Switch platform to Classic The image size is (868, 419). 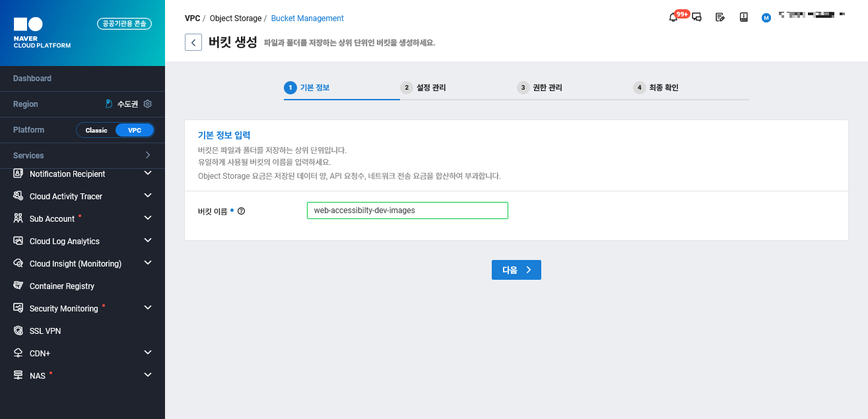point(96,130)
